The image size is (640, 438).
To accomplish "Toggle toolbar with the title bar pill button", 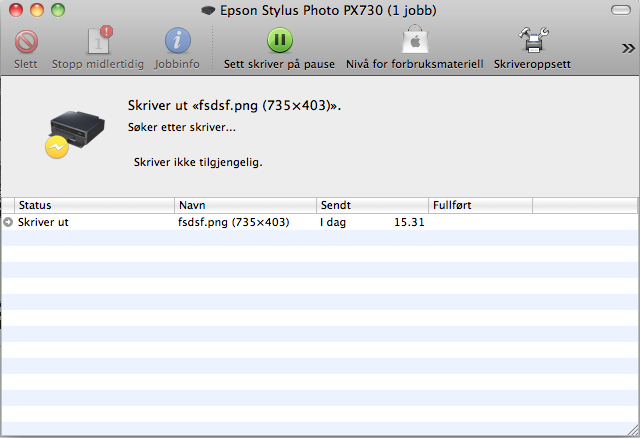I will pos(621,10).
